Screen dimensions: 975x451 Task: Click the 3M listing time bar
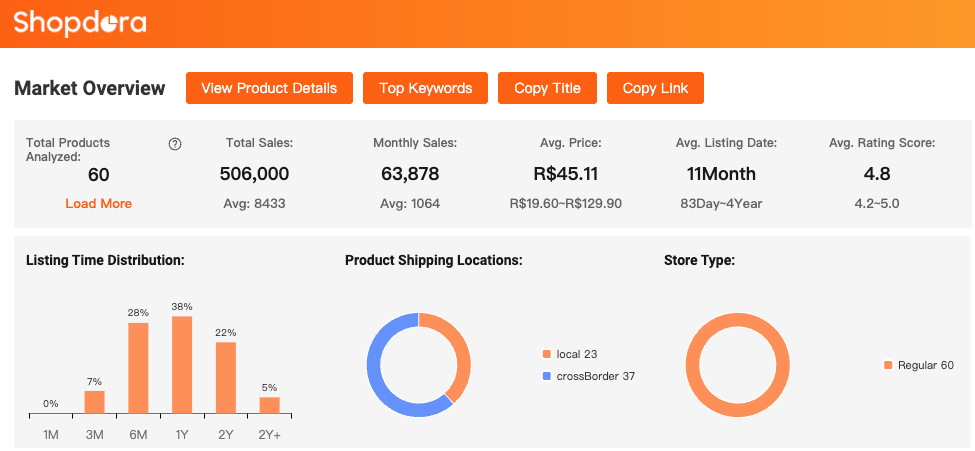pyautogui.click(x=94, y=402)
